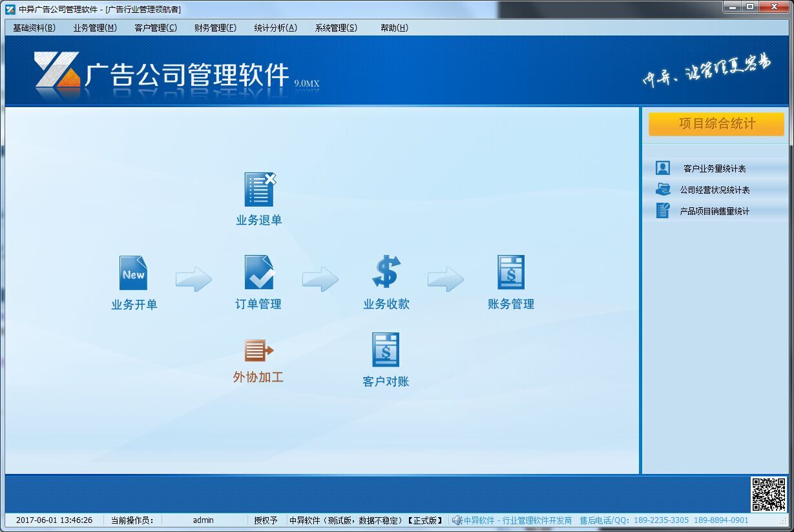Open the 业务收款 dollar icon
Image resolution: width=794 pixels, height=532 pixels.
(386, 272)
